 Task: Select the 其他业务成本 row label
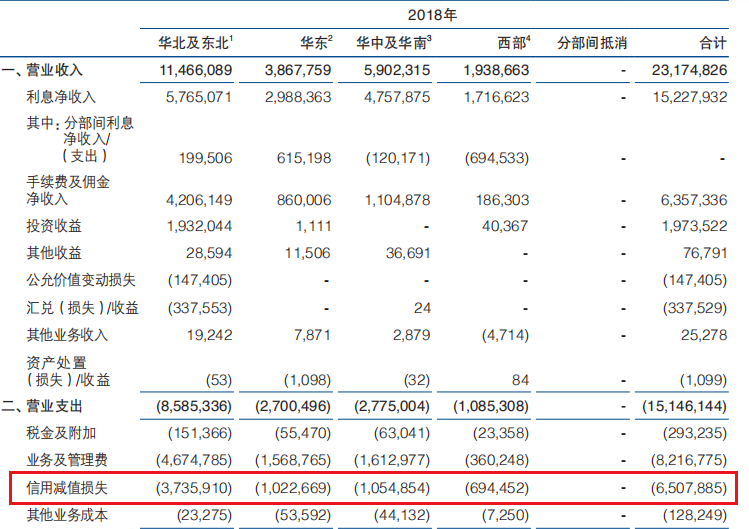(67, 516)
